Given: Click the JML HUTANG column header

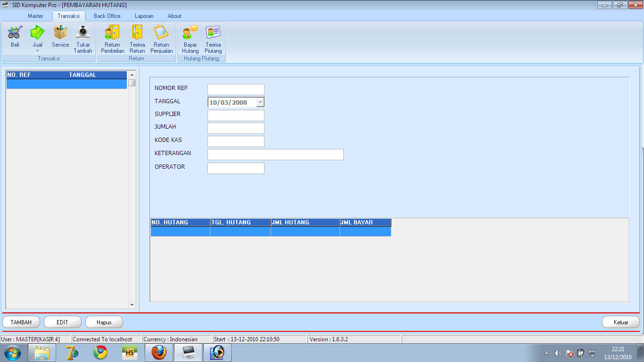Looking at the screenshot, I should pyautogui.click(x=305, y=222).
